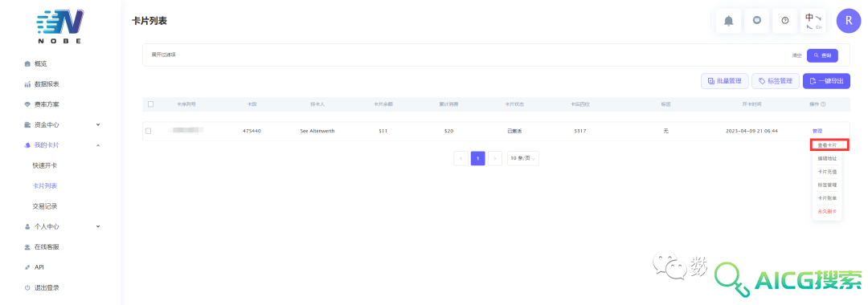Switch language with the 中/En icon
Screen dimensions: 868x305
click(x=813, y=21)
